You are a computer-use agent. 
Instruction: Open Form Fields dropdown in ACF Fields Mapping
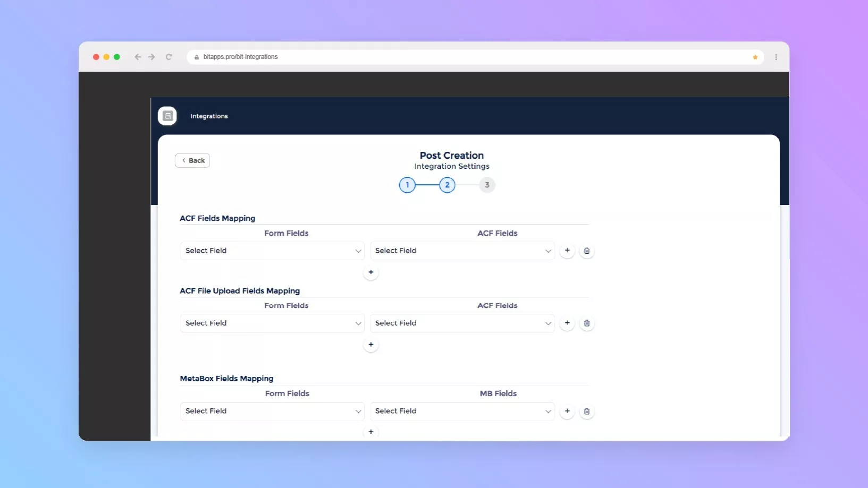click(272, 251)
